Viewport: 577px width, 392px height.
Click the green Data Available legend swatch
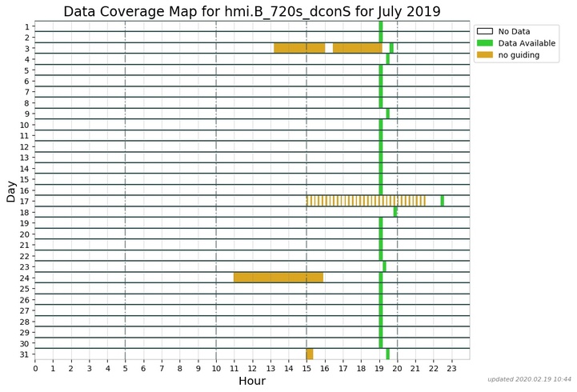click(486, 43)
